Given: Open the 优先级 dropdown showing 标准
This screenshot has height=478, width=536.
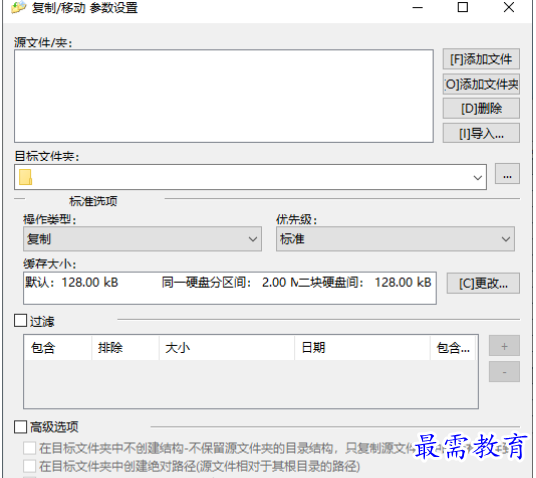Looking at the screenshot, I should click(395, 239).
